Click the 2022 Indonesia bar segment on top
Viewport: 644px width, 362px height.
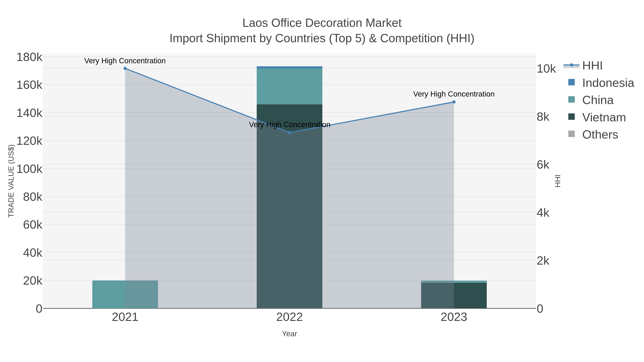pos(289,67)
